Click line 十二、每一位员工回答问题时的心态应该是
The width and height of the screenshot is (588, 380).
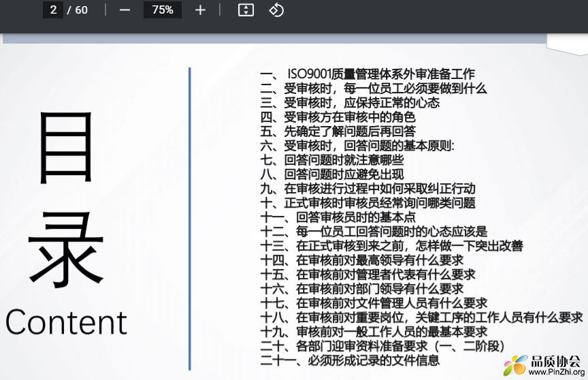(x=374, y=232)
